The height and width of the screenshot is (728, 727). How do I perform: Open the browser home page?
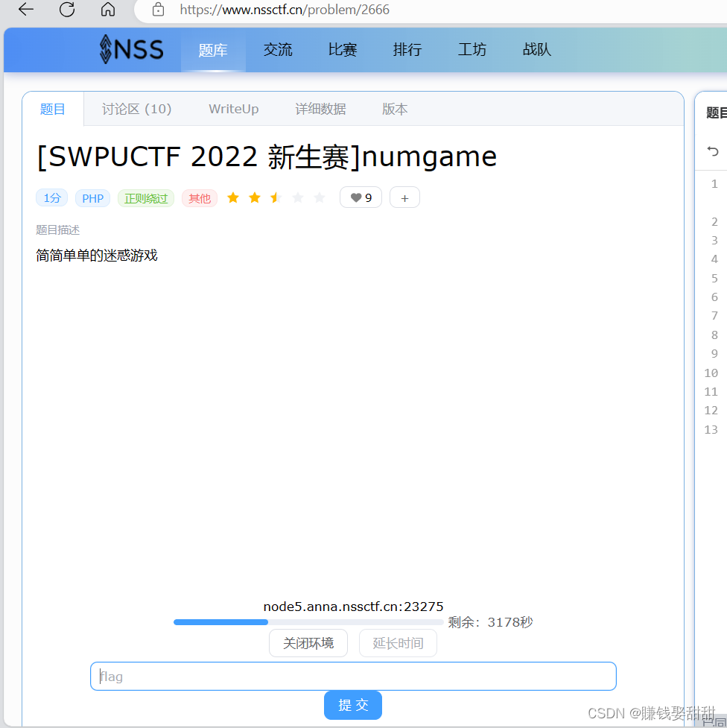pos(107,10)
